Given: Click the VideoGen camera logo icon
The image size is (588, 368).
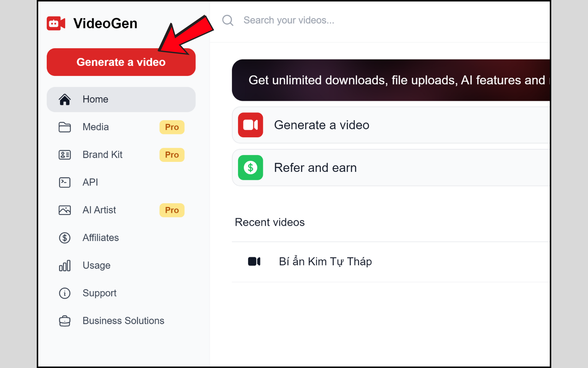Looking at the screenshot, I should tap(56, 24).
